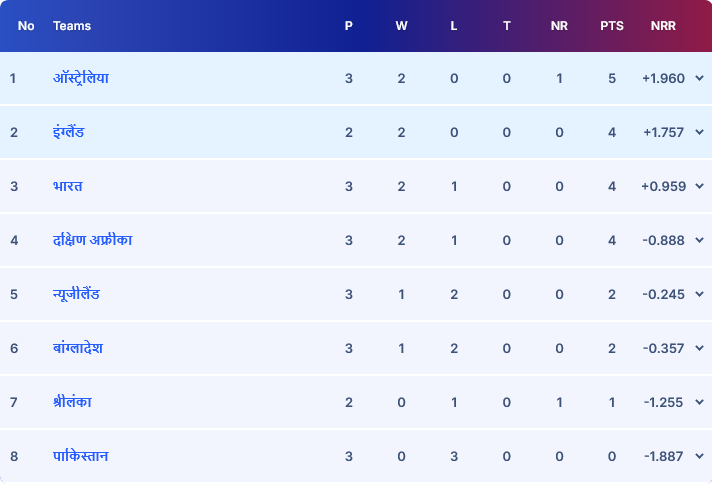Open the ऑस्ट्रेलिया team link
712x489 pixels.
(x=81, y=78)
